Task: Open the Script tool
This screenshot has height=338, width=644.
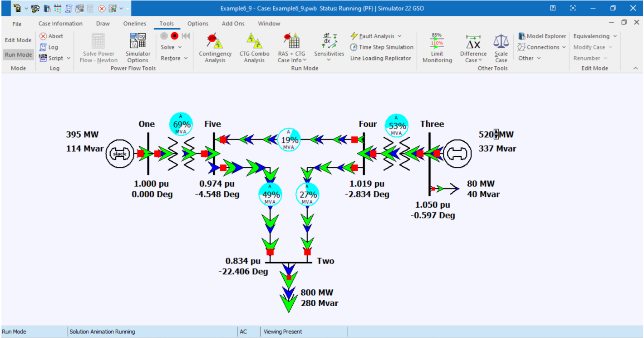Action: click(54, 58)
